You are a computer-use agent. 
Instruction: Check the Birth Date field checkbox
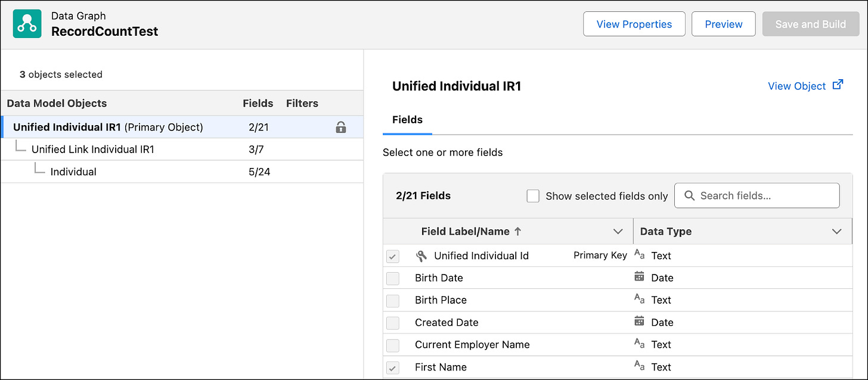393,278
